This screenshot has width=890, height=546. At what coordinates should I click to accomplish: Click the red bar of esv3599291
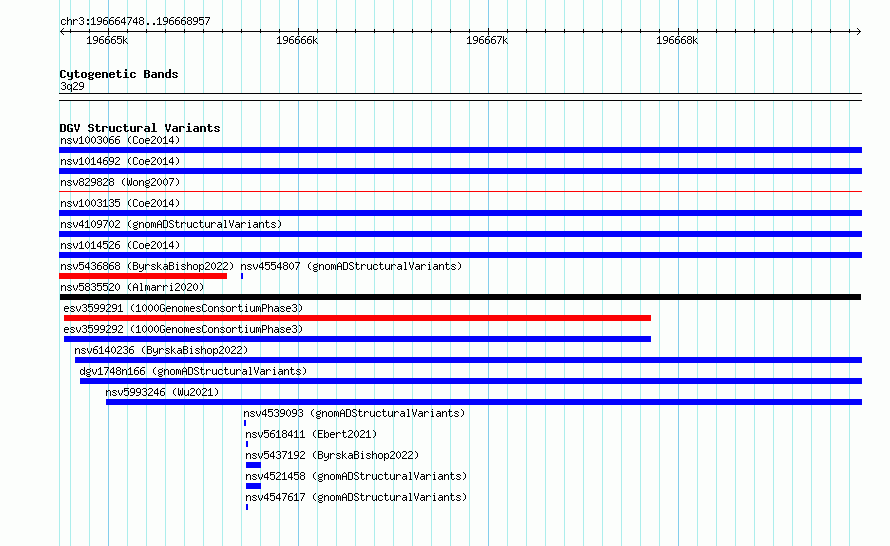pos(357,318)
